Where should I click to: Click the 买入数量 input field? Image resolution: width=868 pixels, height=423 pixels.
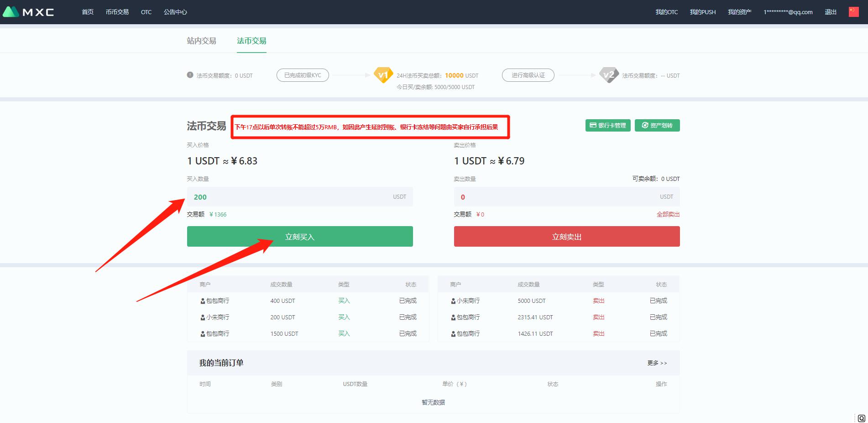coord(300,197)
